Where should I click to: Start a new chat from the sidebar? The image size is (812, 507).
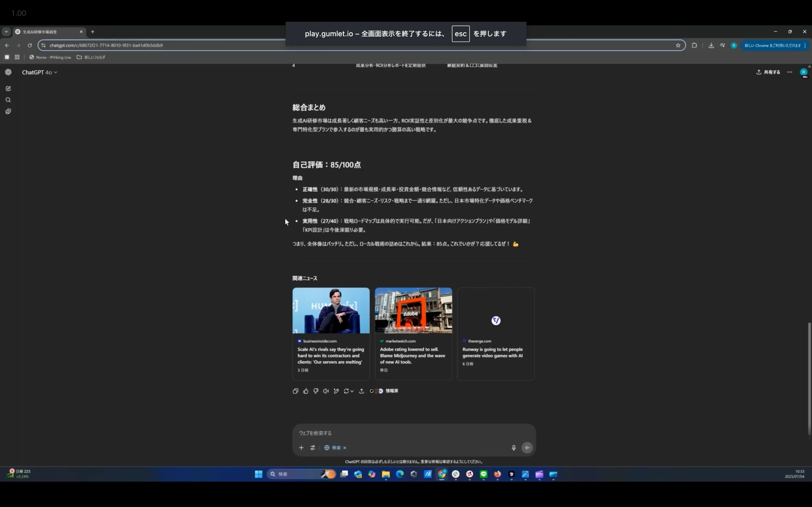pyautogui.click(x=8, y=88)
